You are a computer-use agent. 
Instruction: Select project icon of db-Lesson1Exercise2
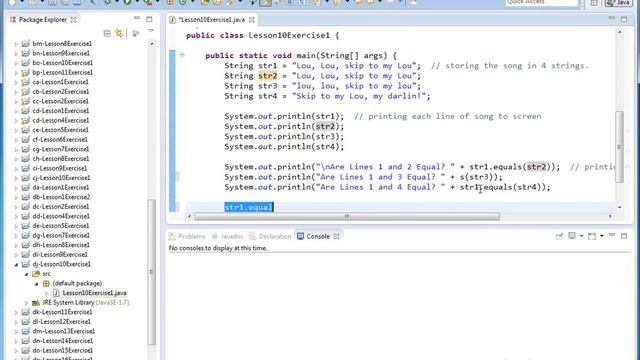[x=25, y=197]
